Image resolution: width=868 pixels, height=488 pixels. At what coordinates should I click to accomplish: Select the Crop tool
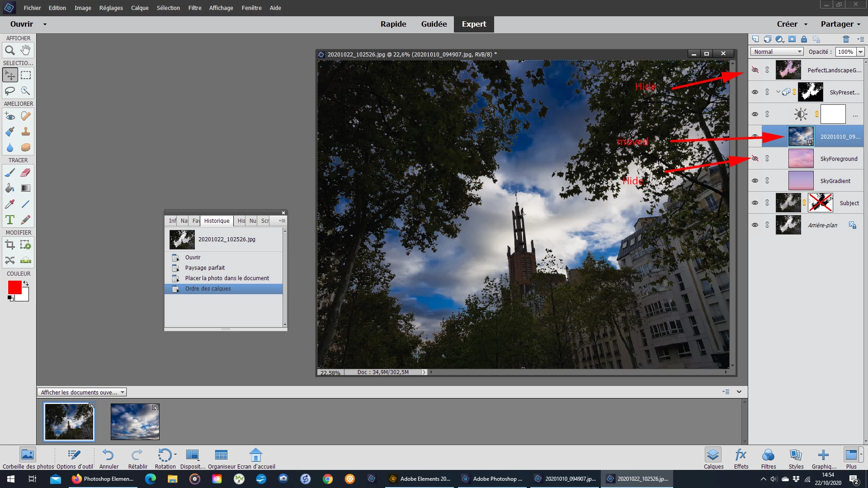(x=10, y=245)
